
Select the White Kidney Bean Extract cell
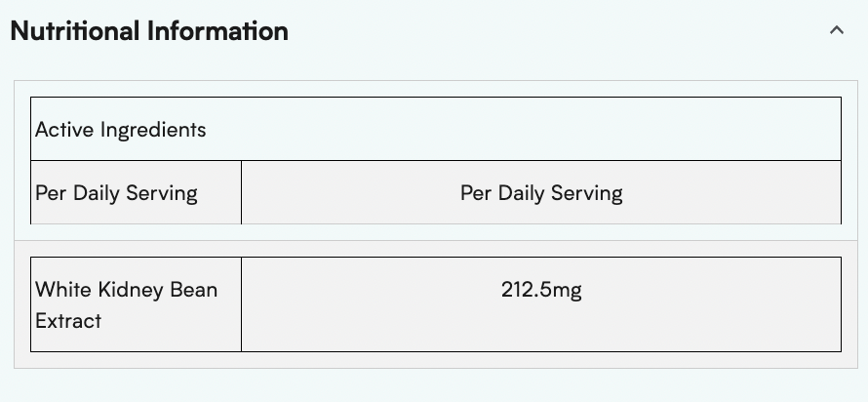[126, 304]
